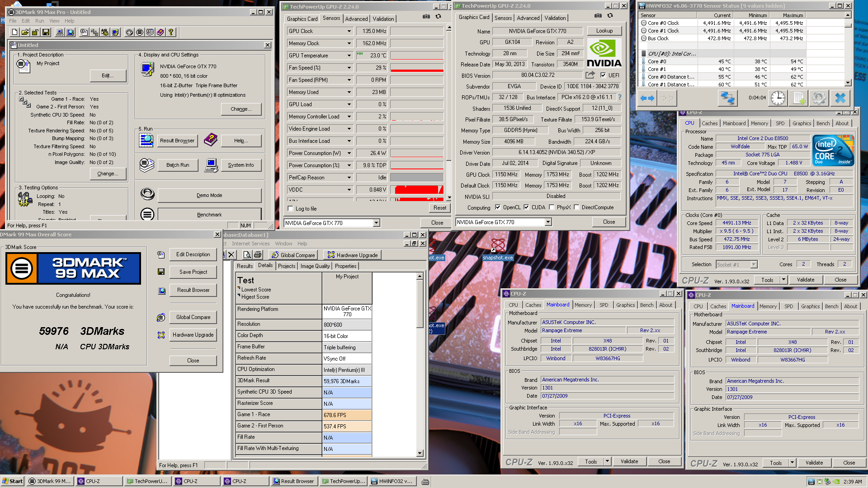Screen dimensions: 868x488
Task: Open the GPU Temperature sensor dropdown
Action: point(349,56)
